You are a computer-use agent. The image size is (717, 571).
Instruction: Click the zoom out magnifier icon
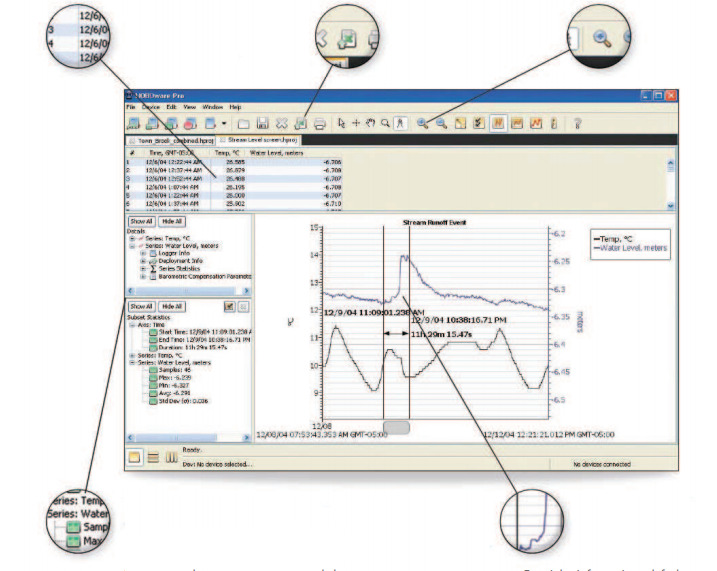(x=439, y=123)
